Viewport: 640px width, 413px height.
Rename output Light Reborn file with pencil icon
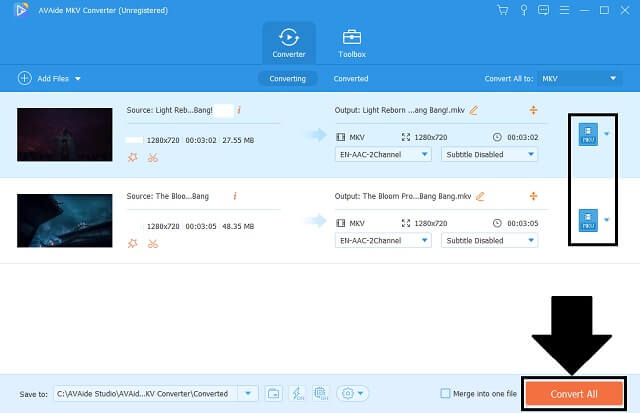click(x=474, y=110)
